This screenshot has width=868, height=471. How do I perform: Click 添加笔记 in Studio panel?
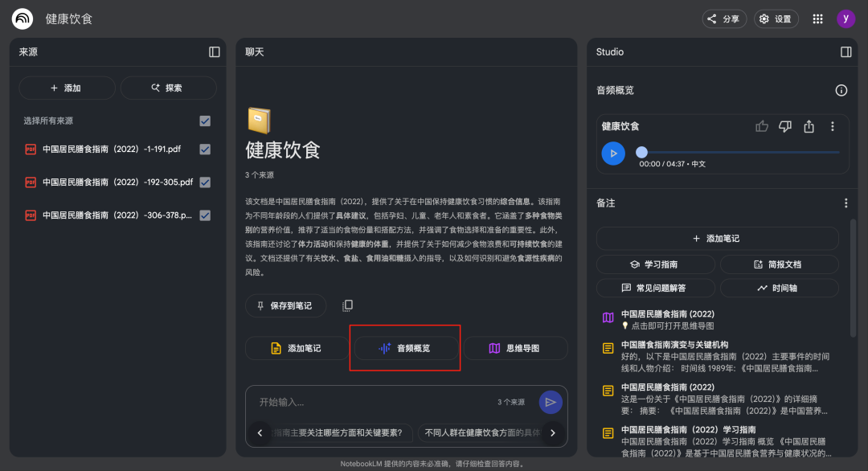point(718,239)
